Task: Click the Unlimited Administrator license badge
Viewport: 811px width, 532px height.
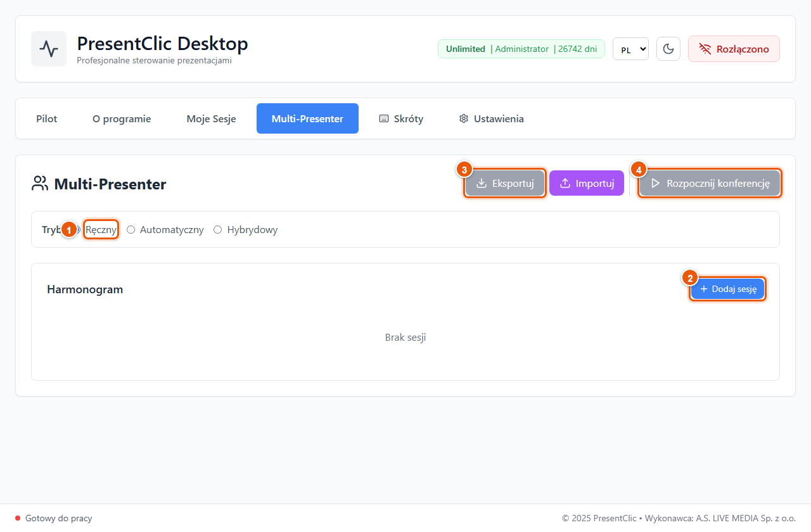Action: (x=521, y=49)
